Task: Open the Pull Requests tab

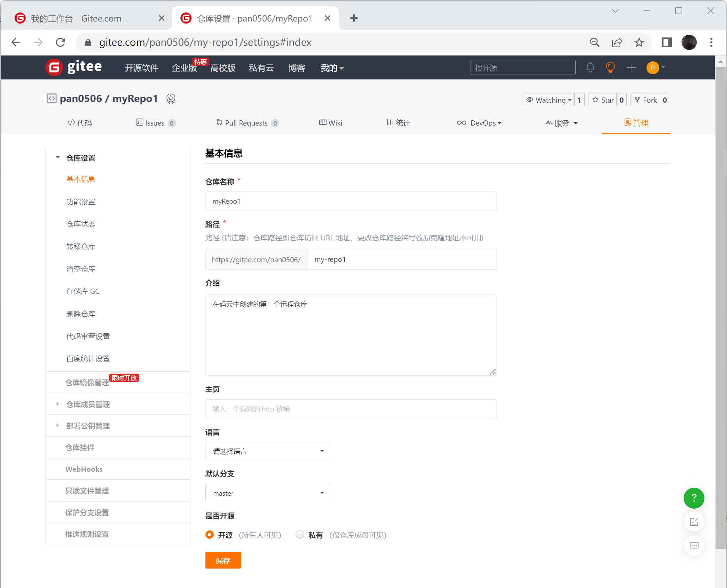Action: pyautogui.click(x=247, y=123)
